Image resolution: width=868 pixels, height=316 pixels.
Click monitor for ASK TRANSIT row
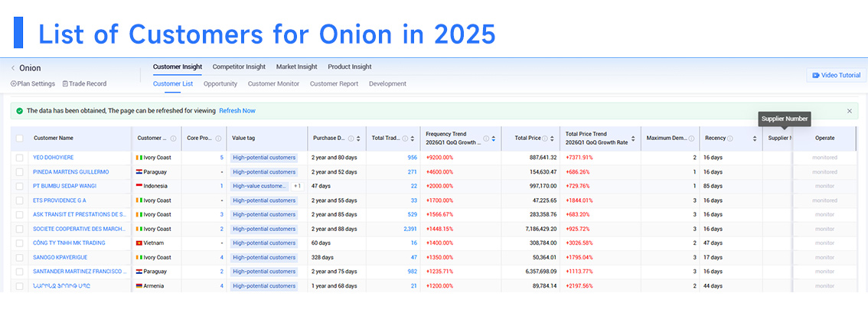point(825,215)
